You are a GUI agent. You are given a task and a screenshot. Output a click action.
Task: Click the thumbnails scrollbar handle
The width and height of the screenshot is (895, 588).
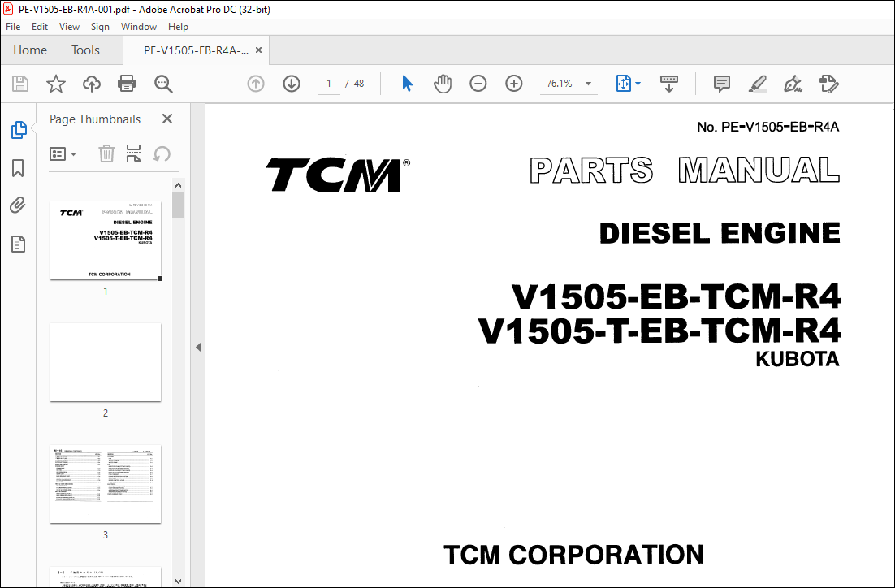(x=179, y=205)
